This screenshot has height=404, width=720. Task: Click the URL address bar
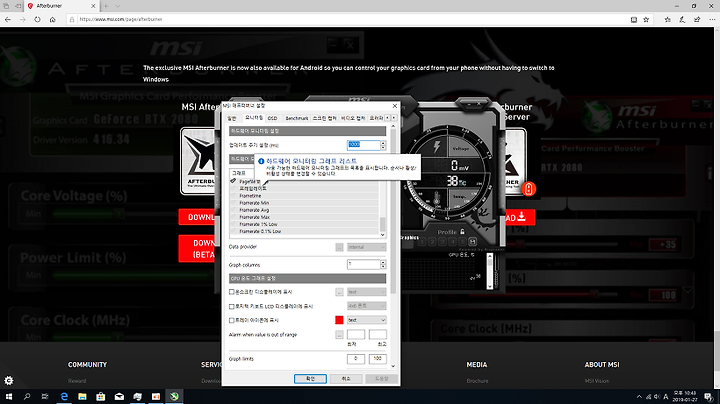pyautogui.click(x=349, y=19)
